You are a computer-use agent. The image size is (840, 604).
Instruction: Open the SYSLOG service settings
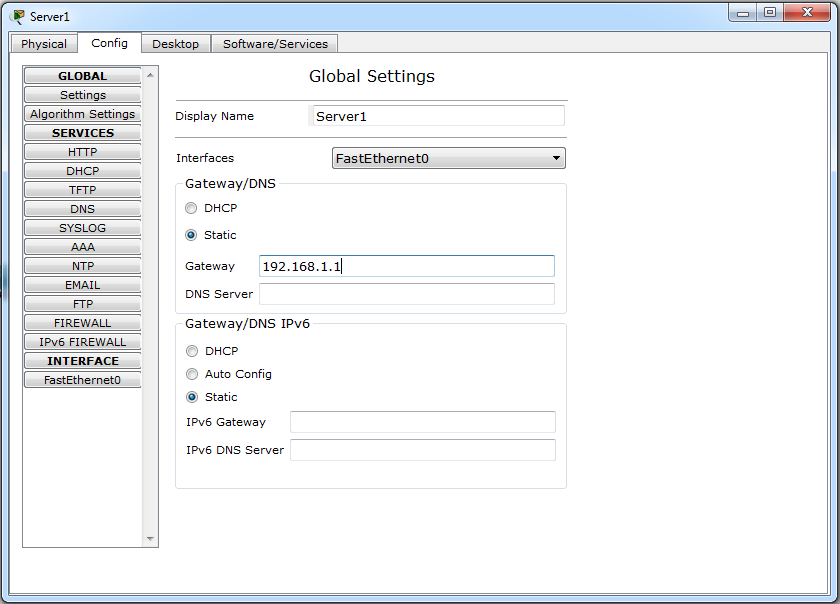82,227
